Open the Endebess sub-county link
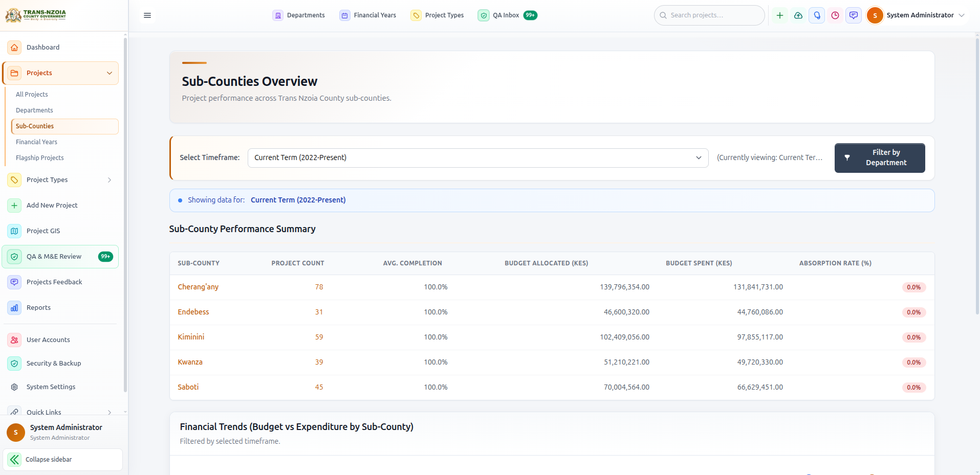Viewport: 980px width, 475px height. pyautogui.click(x=193, y=312)
